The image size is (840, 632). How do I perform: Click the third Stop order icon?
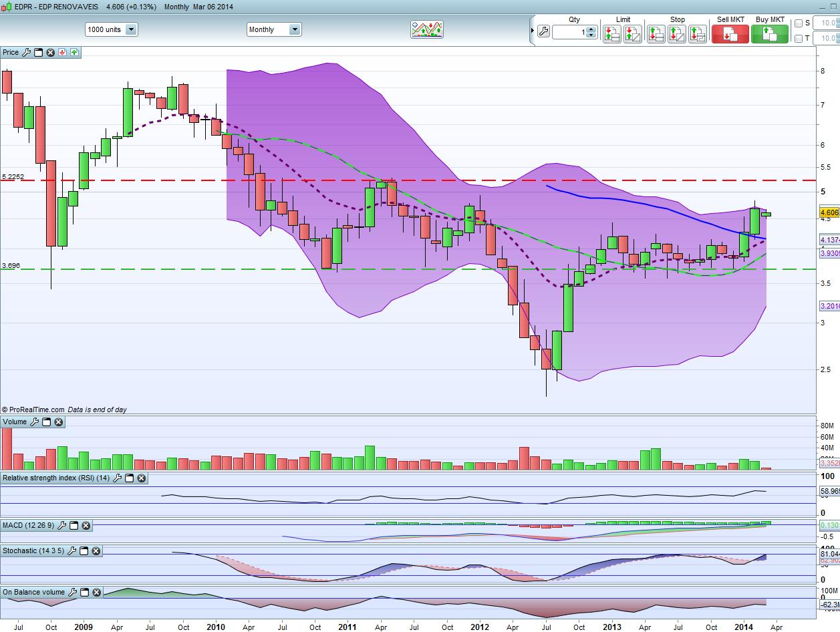[x=697, y=33]
